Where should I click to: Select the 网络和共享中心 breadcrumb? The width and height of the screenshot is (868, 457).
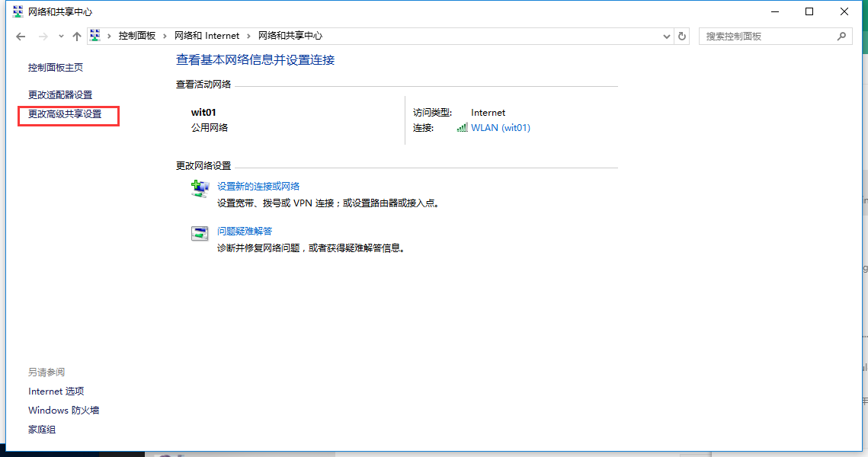290,36
